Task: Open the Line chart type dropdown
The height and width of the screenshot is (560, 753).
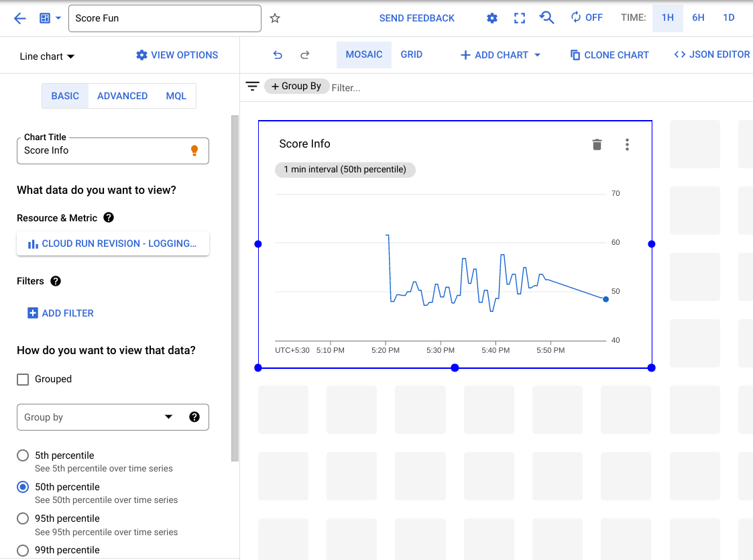Action: pos(47,56)
